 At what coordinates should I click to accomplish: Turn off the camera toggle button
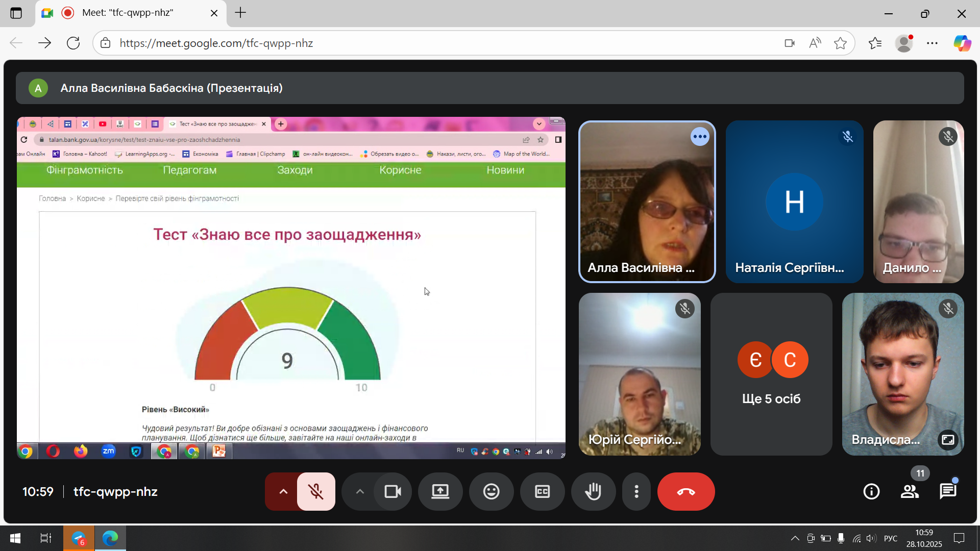point(393,491)
